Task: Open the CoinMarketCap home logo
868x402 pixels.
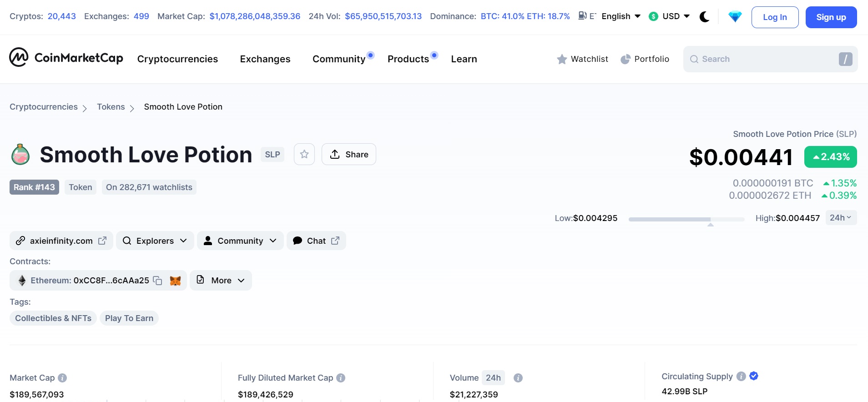Action: pyautogui.click(x=66, y=57)
